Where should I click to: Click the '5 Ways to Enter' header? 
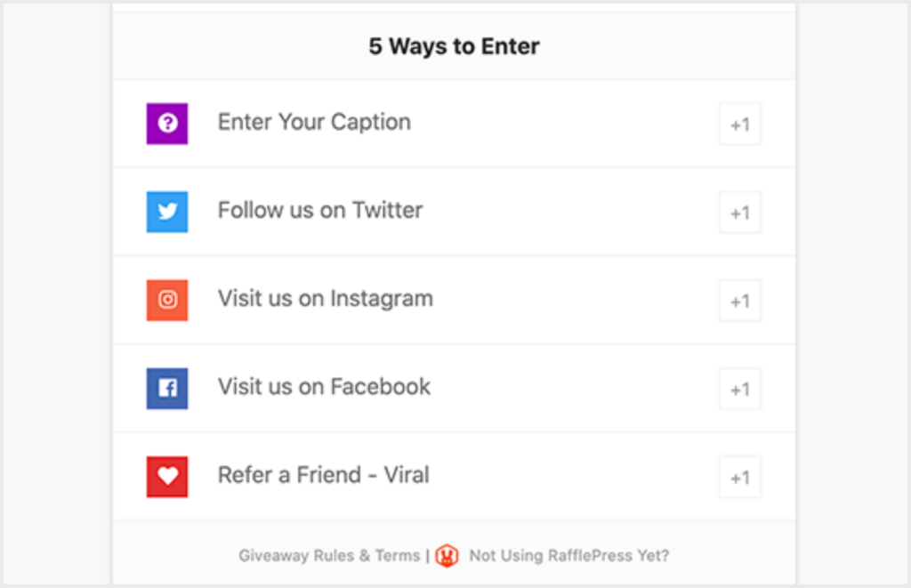(x=455, y=45)
